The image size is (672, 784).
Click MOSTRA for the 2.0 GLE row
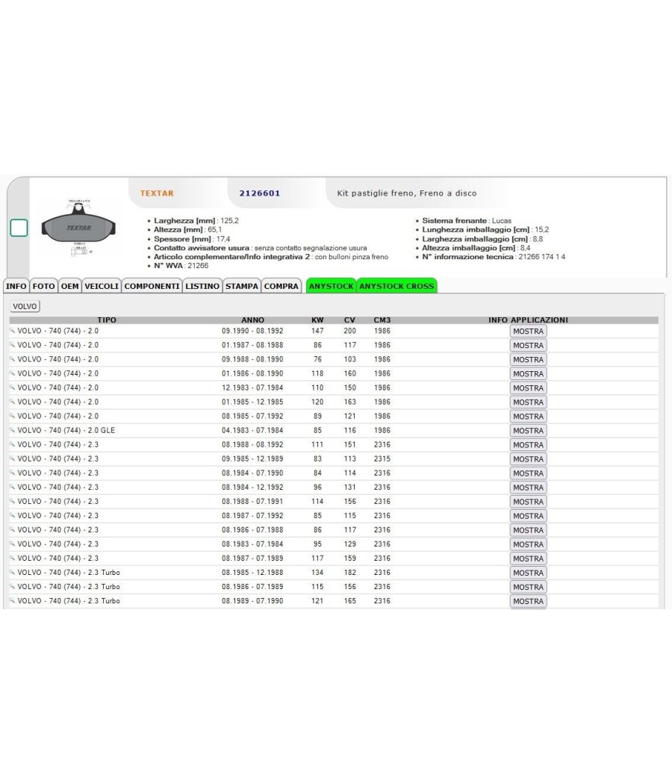point(528,431)
